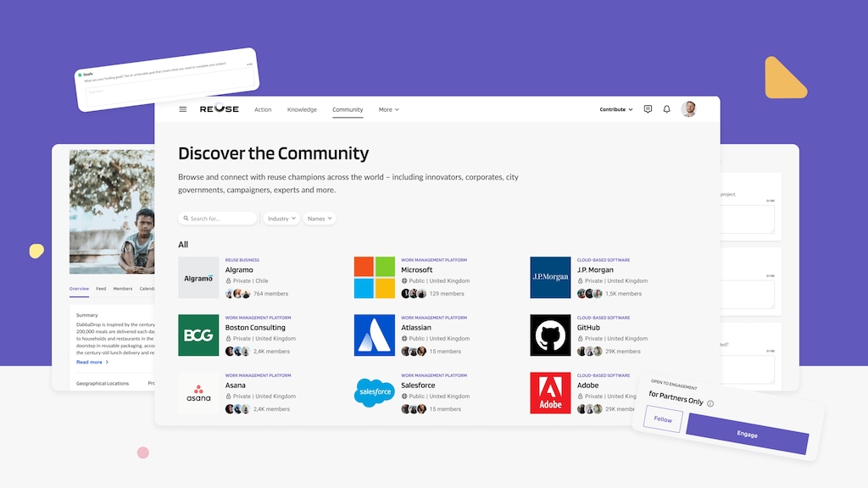Click the Goals card text input

[169, 87]
